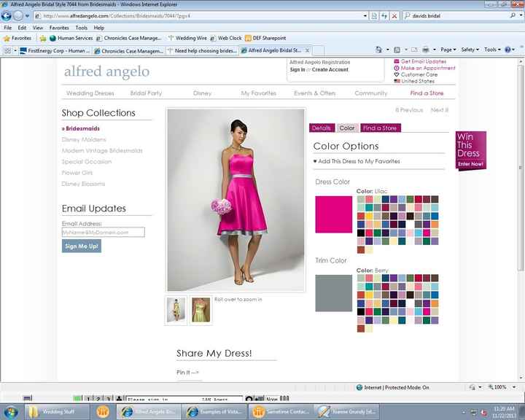Image resolution: width=525 pixels, height=420 pixels.
Task: Click the Create Account link
Action: (x=330, y=70)
